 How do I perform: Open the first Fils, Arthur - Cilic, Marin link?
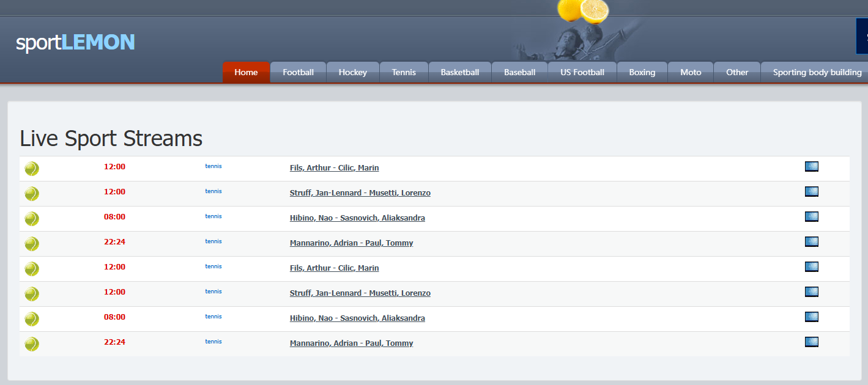(x=334, y=168)
